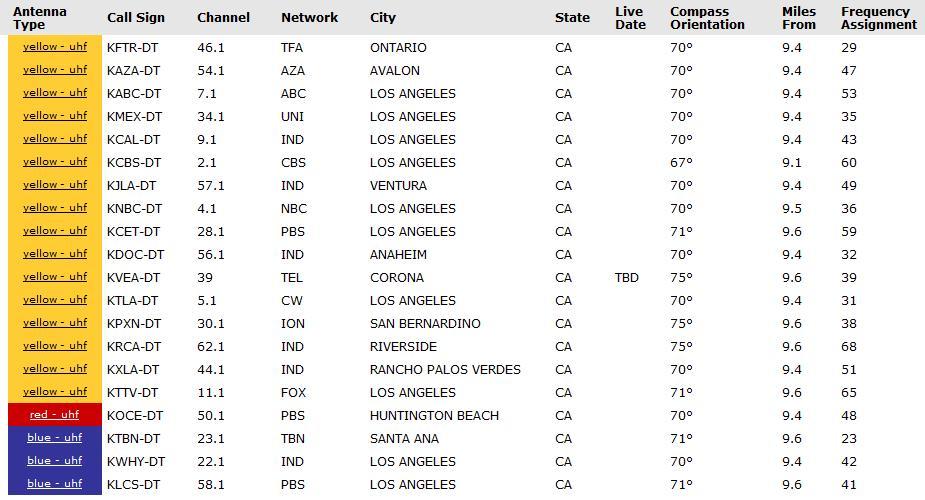
Task: Click the TBD live date cell
Action: (626, 278)
